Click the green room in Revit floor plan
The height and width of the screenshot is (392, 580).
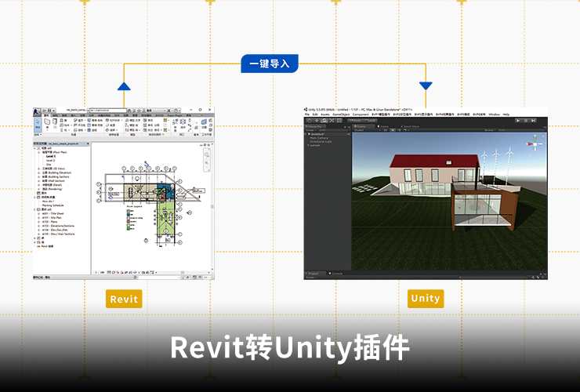tap(165, 219)
